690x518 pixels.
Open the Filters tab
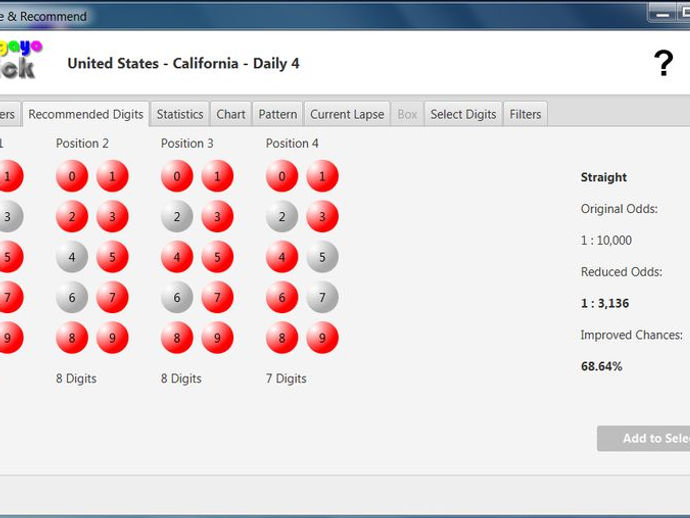525,114
